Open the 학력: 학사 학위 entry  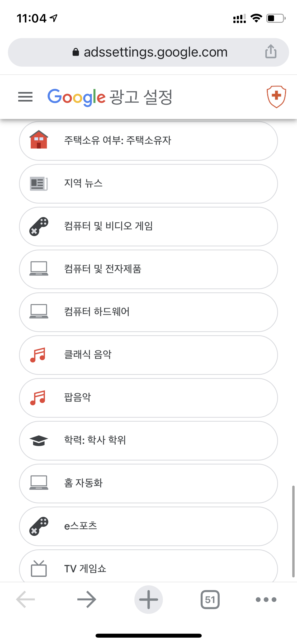(148, 440)
